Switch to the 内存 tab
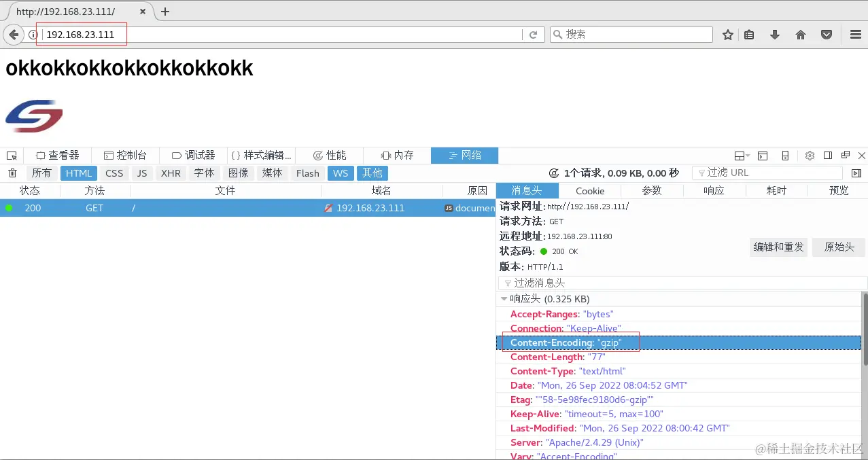The image size is (868, 460). point(397,156)
